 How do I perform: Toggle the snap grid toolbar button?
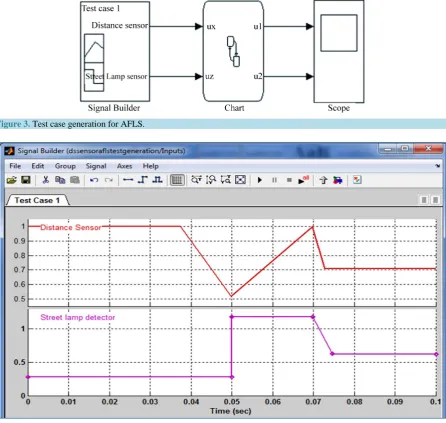(177, 180)
